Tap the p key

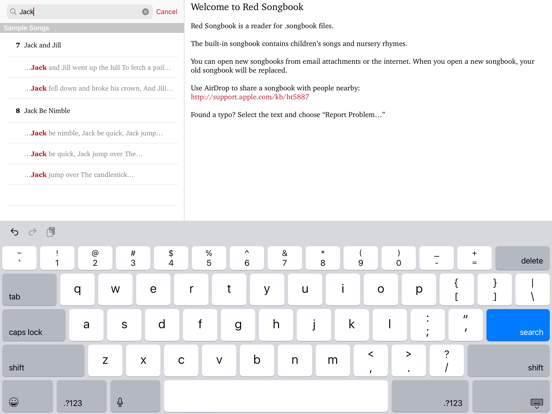pyautogui.click(x=419, y=289)
